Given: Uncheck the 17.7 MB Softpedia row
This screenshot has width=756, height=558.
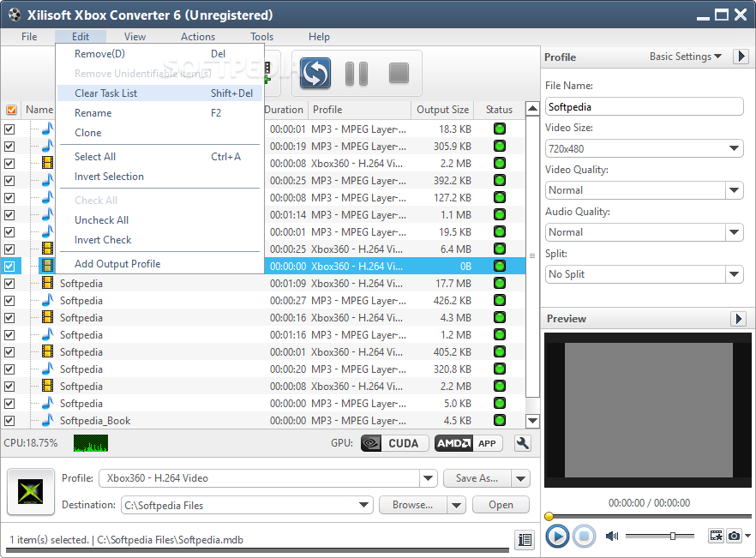Looking at the screenshot, I should pyautogui.click(x=9, y=284).
